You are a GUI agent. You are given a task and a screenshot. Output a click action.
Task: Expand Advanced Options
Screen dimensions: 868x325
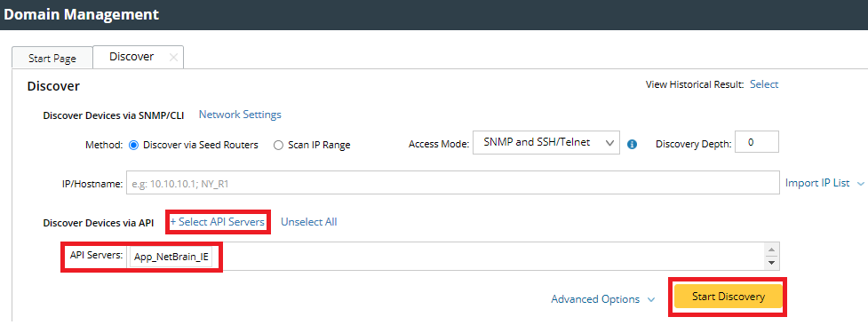click(x=603, y=299)
